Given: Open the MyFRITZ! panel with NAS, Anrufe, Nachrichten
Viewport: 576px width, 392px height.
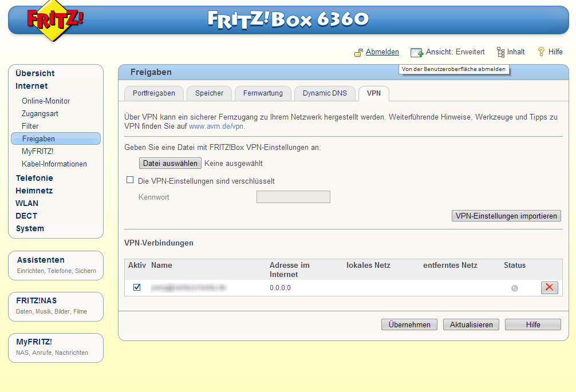Looking at the screenshot, I should coord(56,347).
